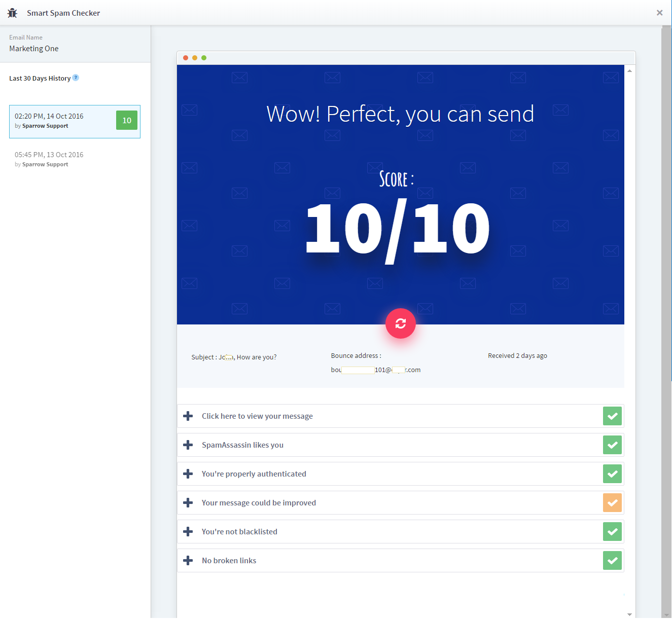Click 'Wow! Perfect, you can send' heading

[x=400, y=114]
